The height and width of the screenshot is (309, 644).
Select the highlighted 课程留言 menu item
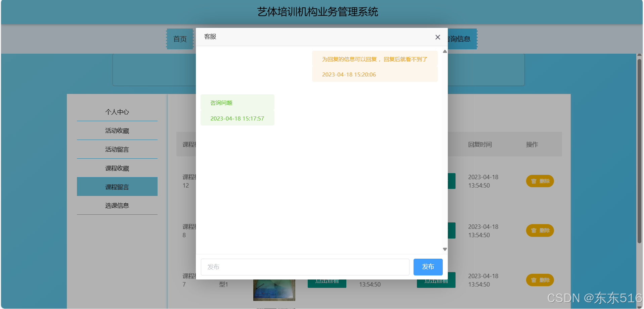[117, 187]
